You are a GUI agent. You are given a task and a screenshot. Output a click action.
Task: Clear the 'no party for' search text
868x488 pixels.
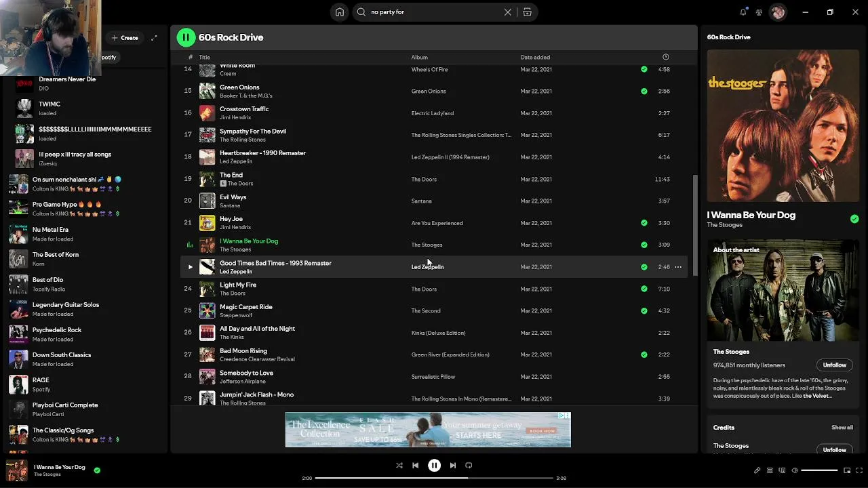507,12
